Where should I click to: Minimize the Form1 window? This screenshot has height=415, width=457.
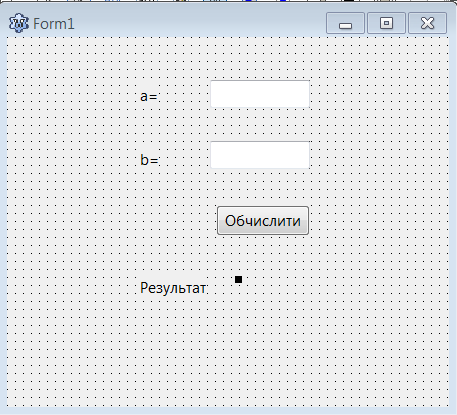pos(345,23)
